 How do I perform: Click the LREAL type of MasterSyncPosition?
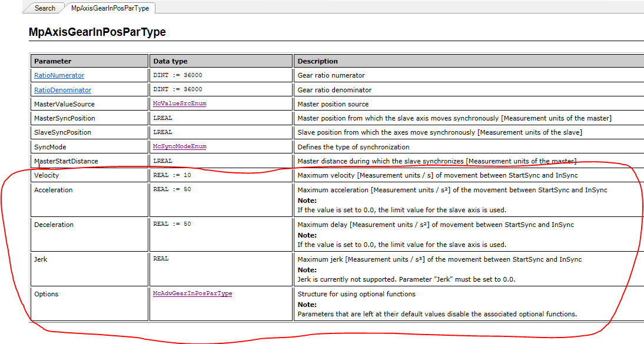[x=162, y=118]
